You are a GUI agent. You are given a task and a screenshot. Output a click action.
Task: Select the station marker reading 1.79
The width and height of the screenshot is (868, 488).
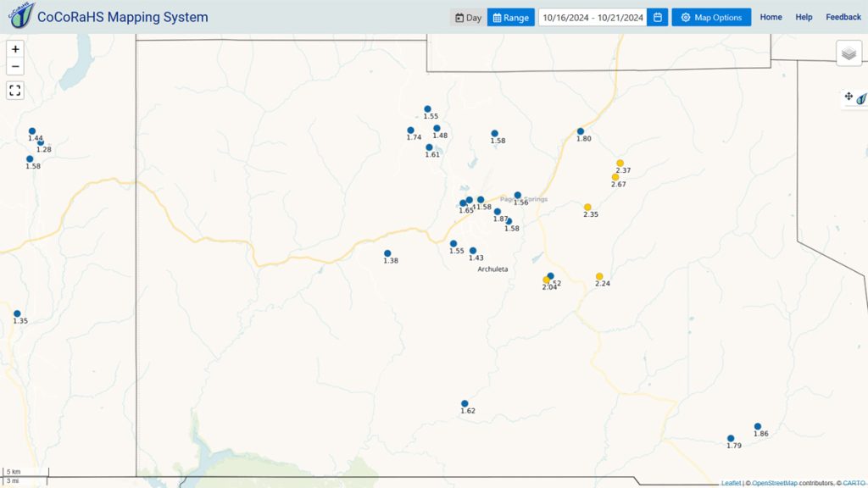pyautogui.click(x=731, y=439)
